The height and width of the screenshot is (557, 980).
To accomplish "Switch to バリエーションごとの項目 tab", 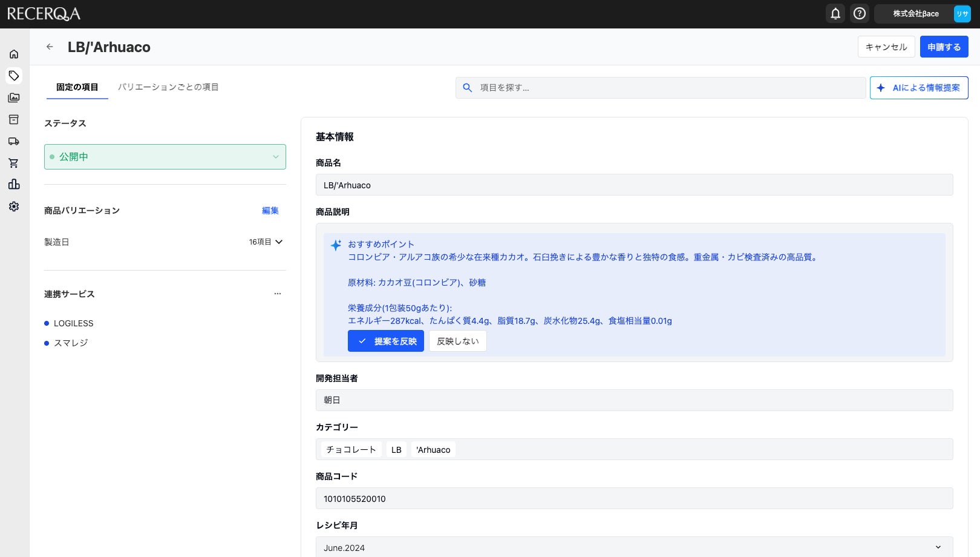I will pos(168,87).
